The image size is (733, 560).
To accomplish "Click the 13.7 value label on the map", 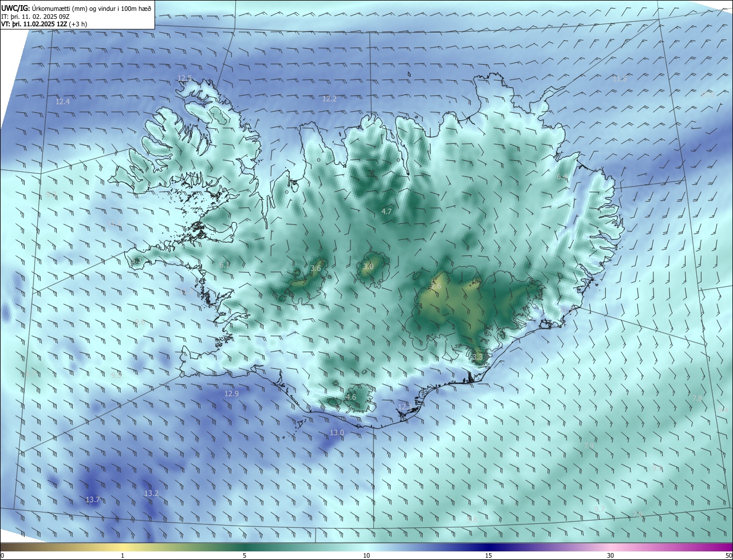I will pos(93,500).
